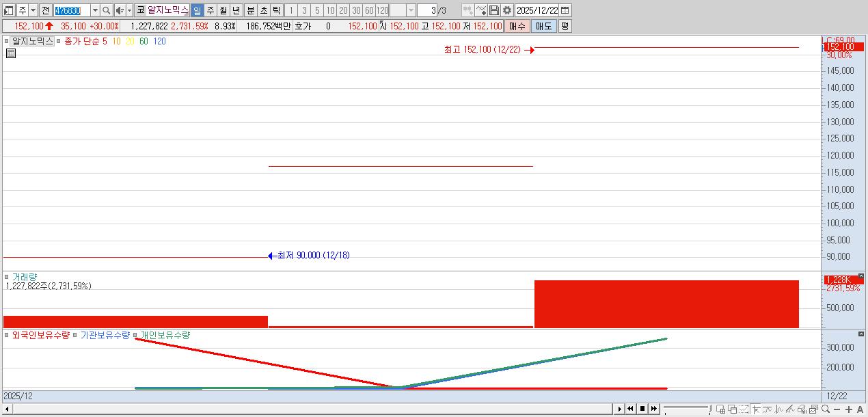Image resolution: width=868 pixels, height=417 pixels.
Task: Switch to monthly period 월
Action: point(223,10)
